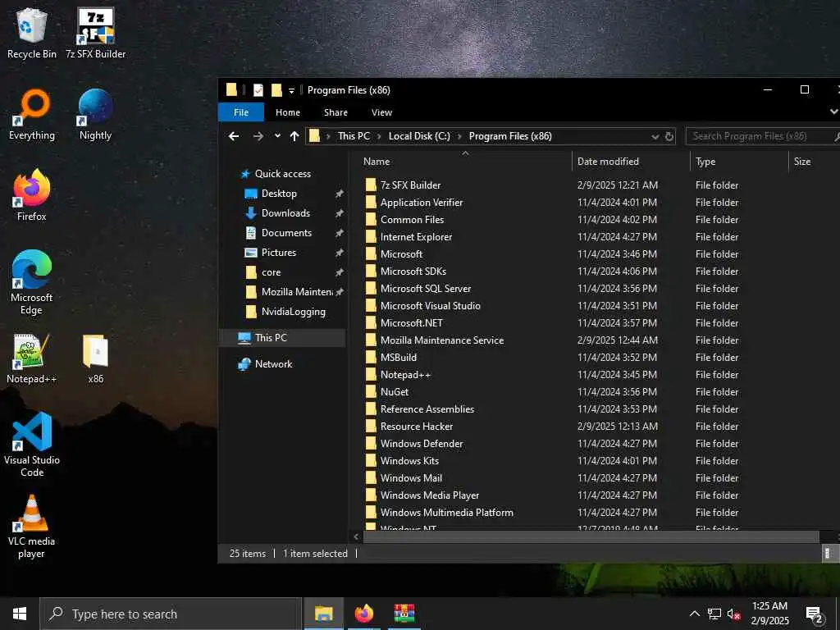The image size is (840, 630).
Task: Show hidden tray icons chevron
Action: coord(694,614)
